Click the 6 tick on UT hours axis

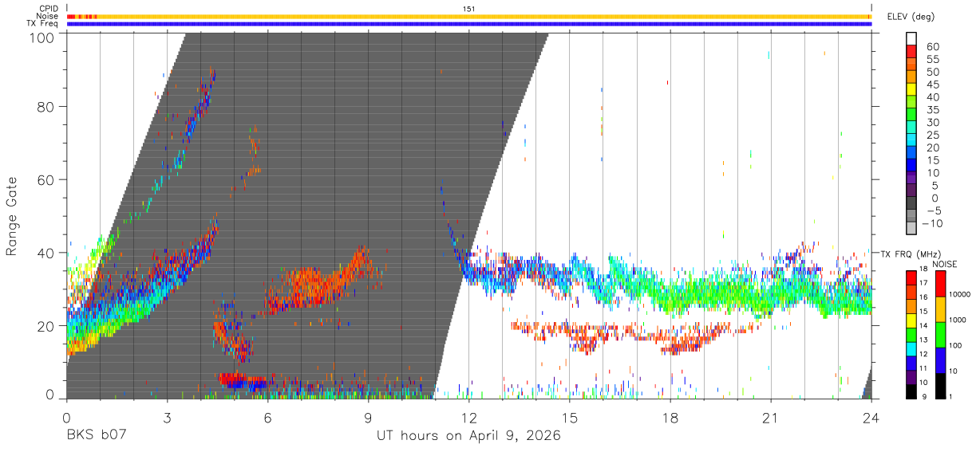[x=267, y=418]
